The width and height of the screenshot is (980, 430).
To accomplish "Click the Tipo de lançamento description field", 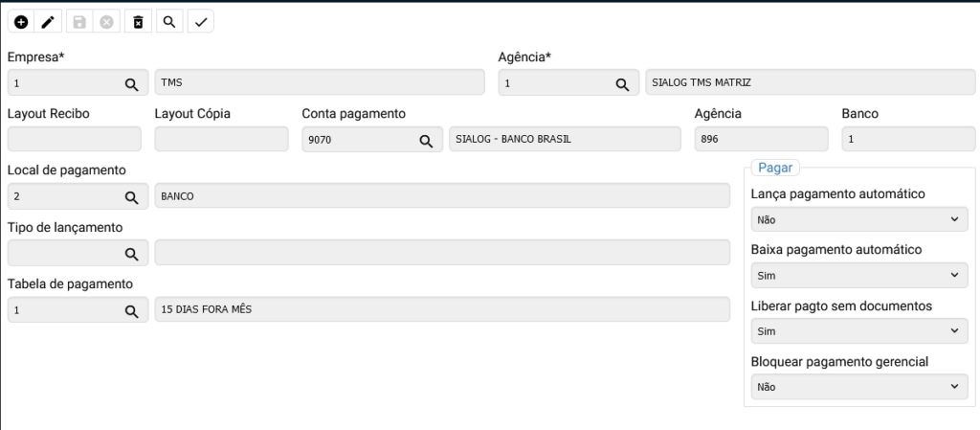I will (x=441, y=253).
